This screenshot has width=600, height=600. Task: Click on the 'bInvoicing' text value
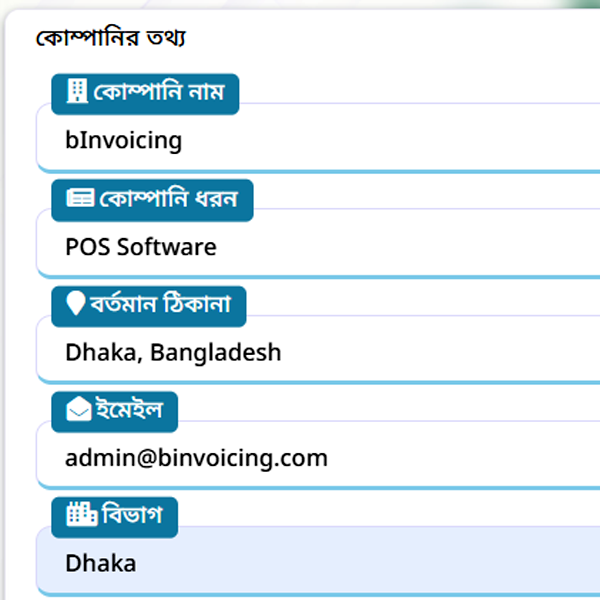click(124, 140)
